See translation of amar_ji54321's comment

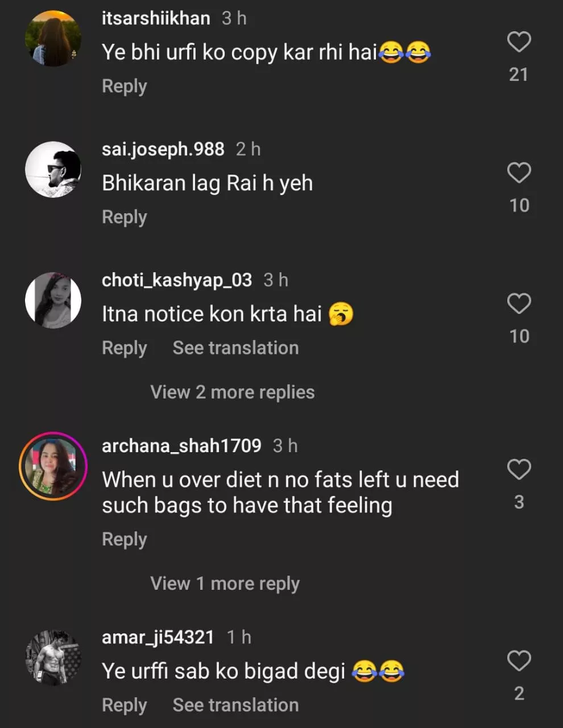point(235,705)
